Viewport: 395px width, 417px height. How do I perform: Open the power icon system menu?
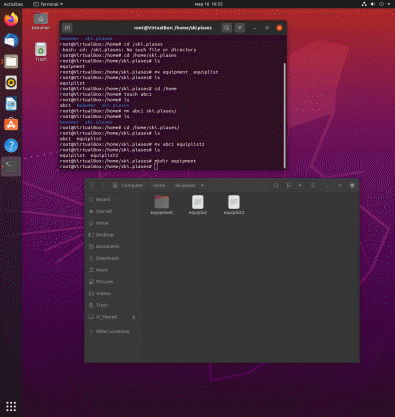coord(381,4)
